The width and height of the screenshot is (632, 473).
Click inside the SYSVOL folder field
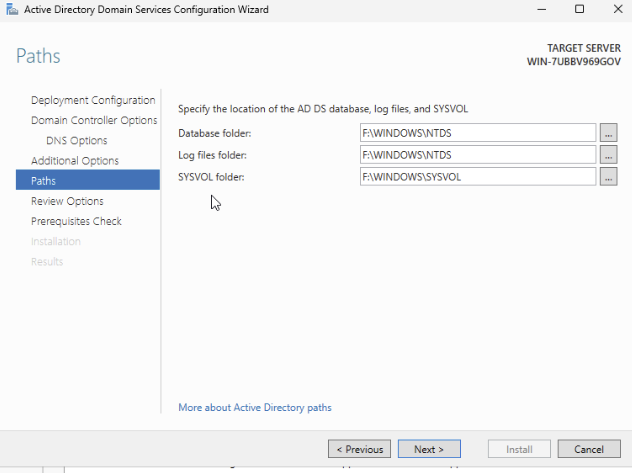pyautogui.click(x=477, y=177)
